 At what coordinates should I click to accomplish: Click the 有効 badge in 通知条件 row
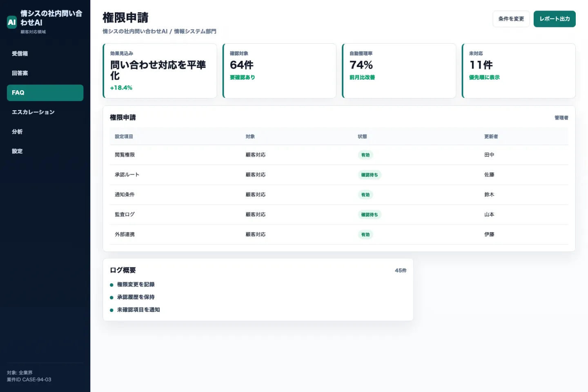click(365, 195)
